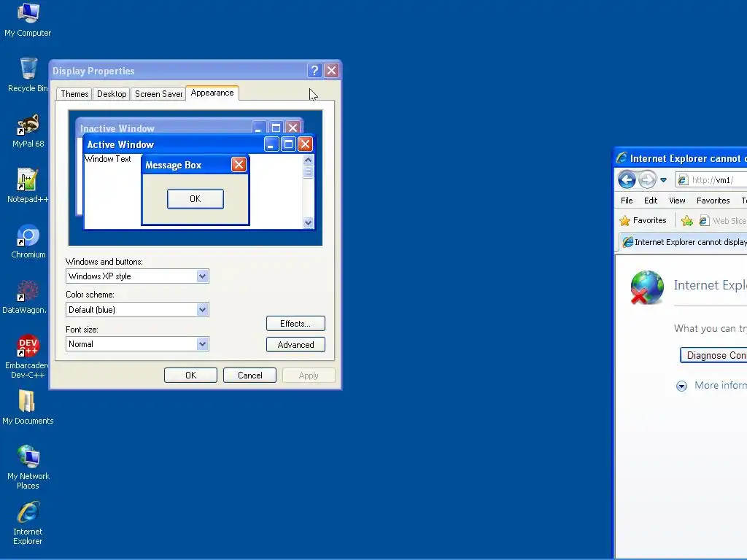Image resolution: width=747 pixels, height=560 pixels.
Task: Click the preview scrollbar up arrow
Action: [x=309, y=160]
